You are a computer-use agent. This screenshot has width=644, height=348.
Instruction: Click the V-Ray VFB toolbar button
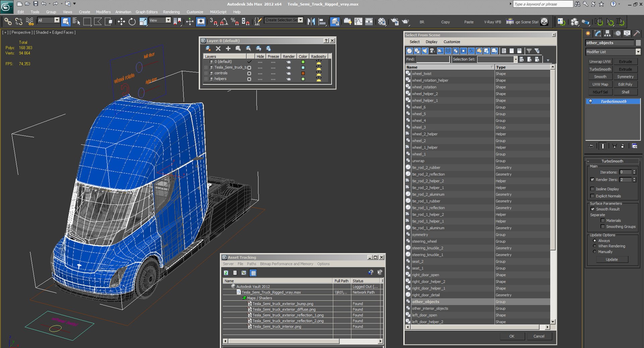[492, 22]
